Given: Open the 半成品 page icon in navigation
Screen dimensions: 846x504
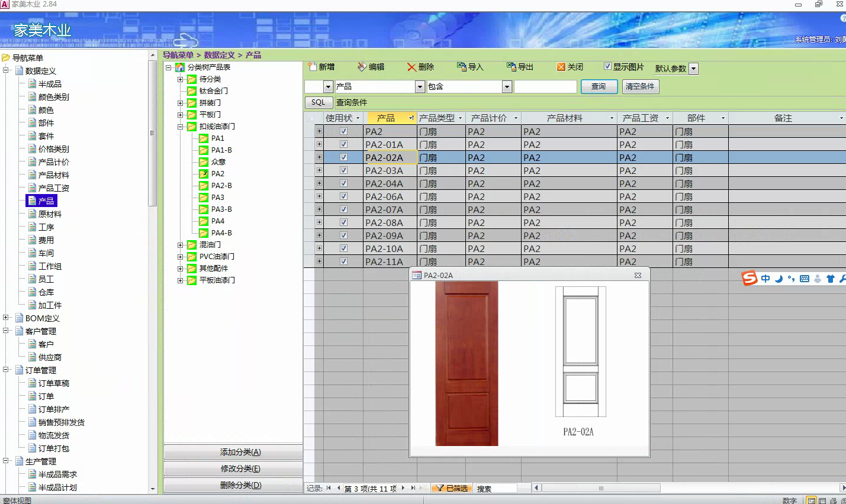Looking at the screenshot, I should coord(33,83).
